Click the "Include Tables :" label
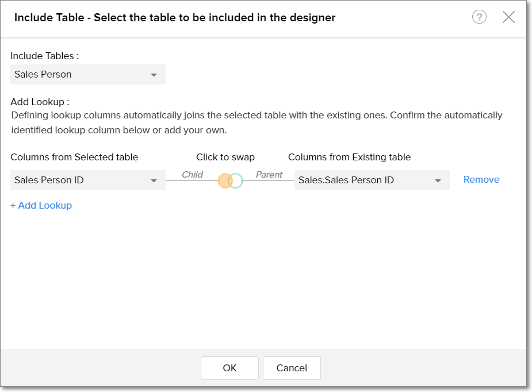 pos(44,56)
